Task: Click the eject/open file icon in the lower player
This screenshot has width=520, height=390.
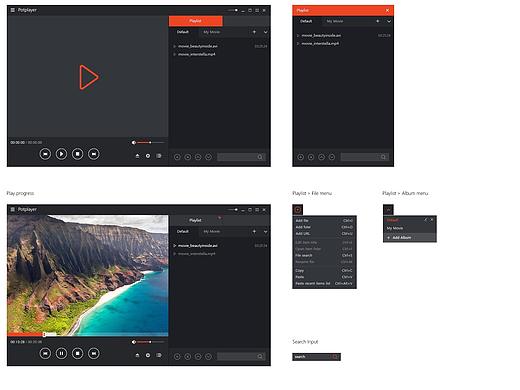Action: click(x=137, y=355)
